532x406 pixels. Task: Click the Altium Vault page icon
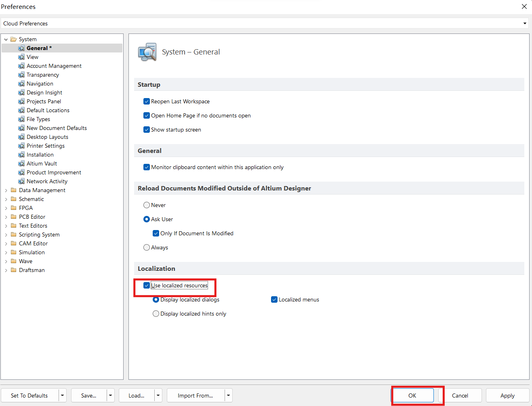point(21,163)
